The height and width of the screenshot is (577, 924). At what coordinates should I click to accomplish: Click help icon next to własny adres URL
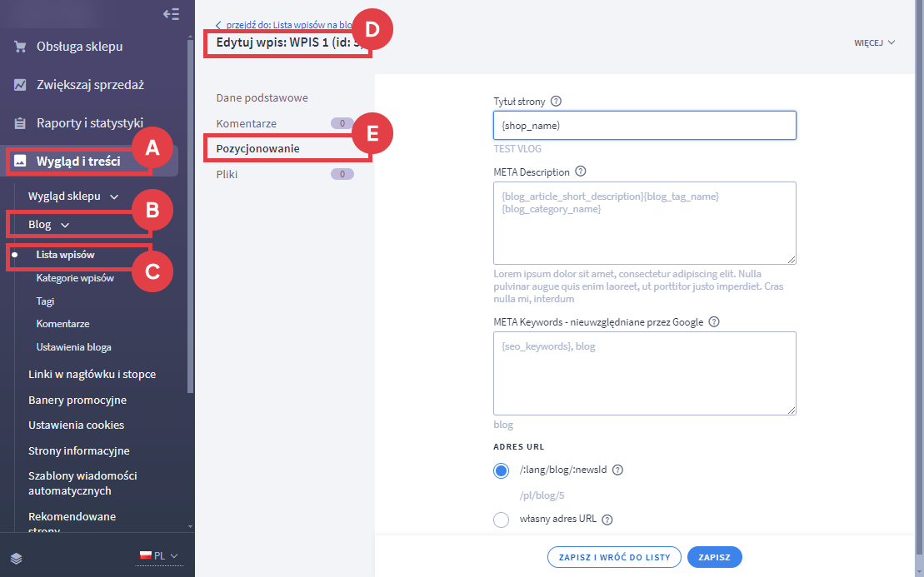(x=607, y=520)
